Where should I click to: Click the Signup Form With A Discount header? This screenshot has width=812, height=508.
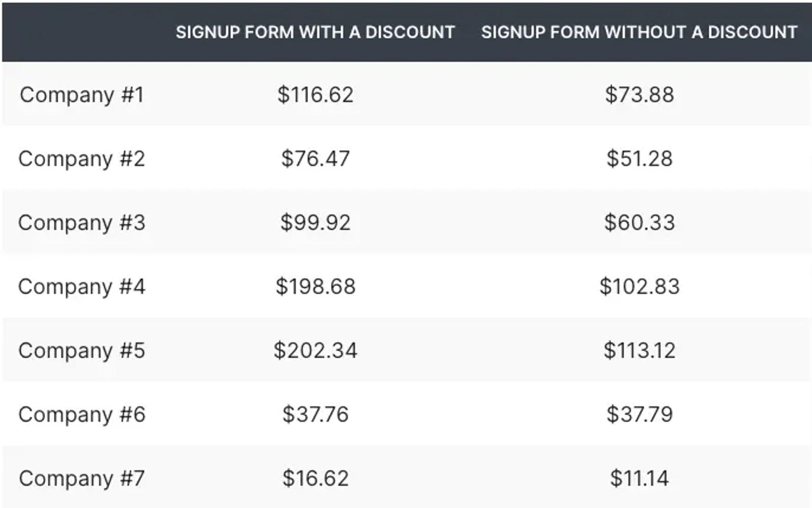pos(315,32)
